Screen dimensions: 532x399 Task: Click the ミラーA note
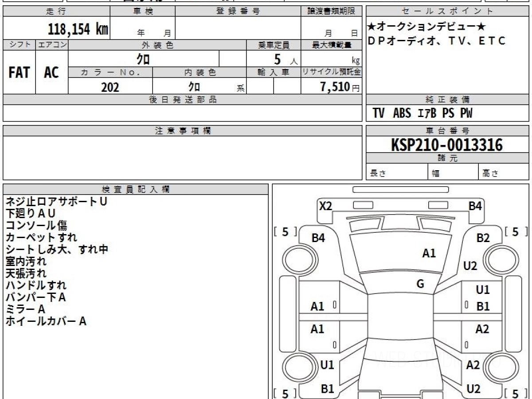click(x=25, y=309)
